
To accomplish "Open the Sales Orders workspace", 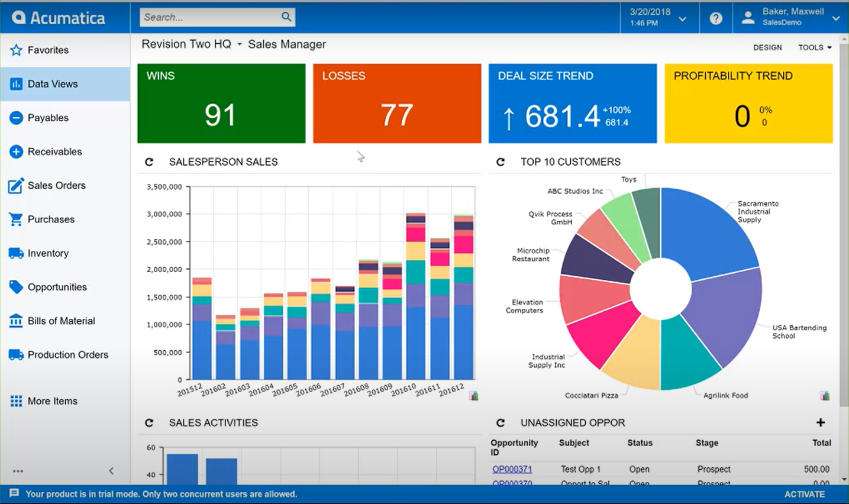I will pos(56,185).
